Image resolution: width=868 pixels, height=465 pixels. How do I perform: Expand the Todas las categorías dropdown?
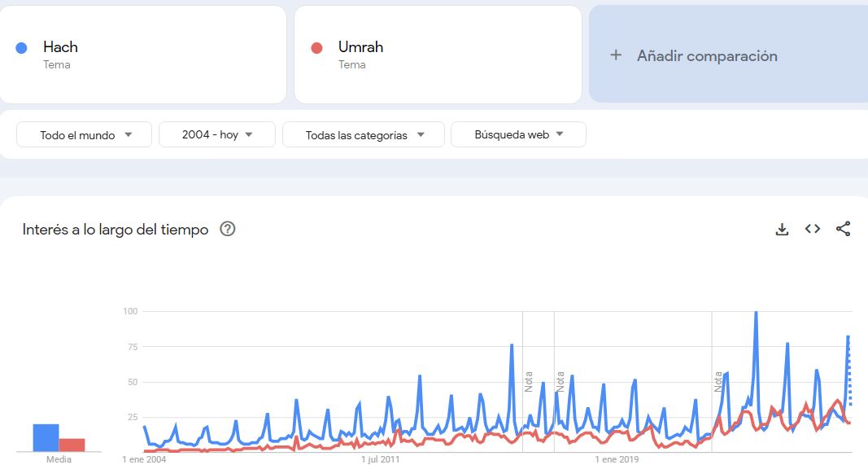(363, 134)
